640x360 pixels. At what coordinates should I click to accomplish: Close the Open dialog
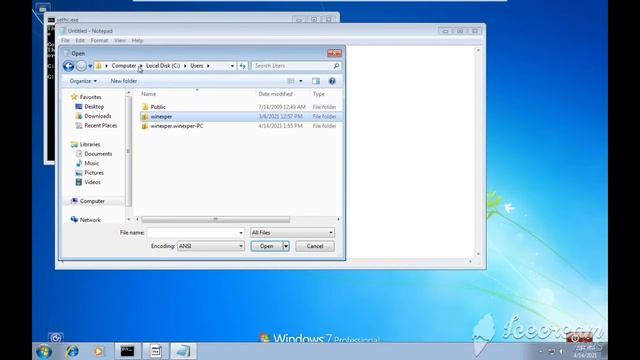334,53
